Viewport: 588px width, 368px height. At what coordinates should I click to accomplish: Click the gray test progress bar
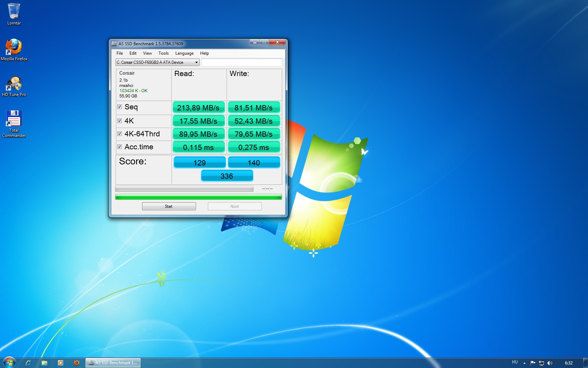point(184,189)
